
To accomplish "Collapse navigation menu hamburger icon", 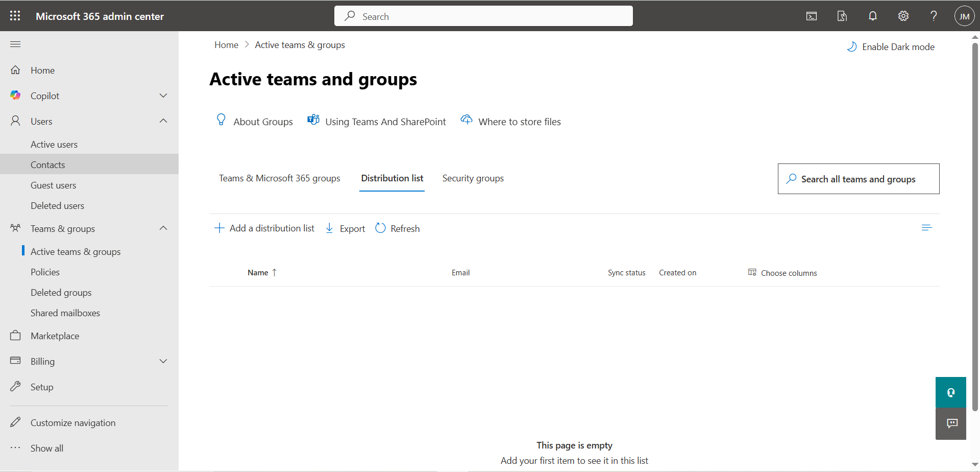I will tap(15, 44).
